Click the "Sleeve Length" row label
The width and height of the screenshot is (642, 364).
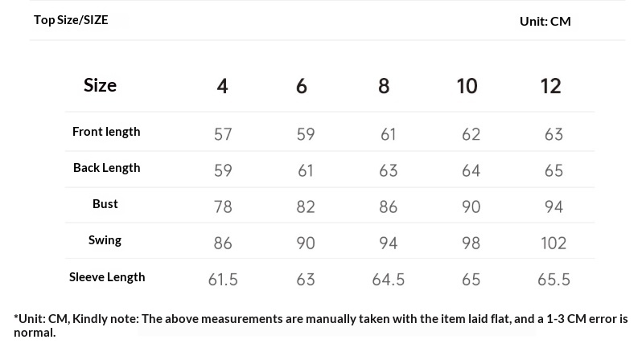point(107,277)
